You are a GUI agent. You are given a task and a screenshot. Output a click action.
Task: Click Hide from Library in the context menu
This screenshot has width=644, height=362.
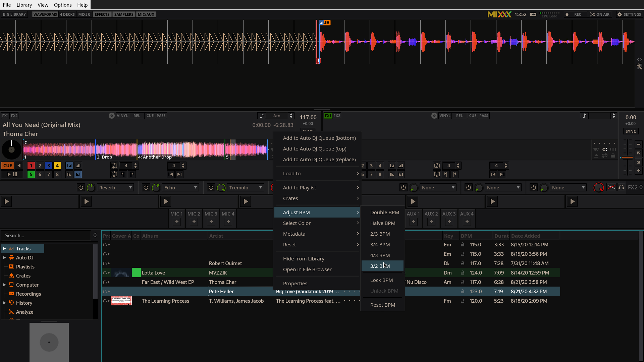click(x=317, y=259)
